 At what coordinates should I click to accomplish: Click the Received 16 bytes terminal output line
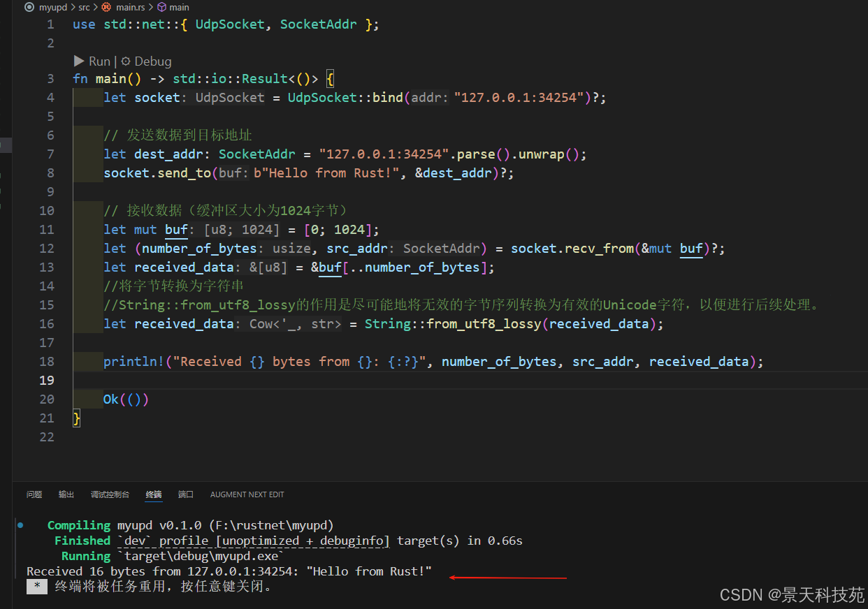point(229,571)
